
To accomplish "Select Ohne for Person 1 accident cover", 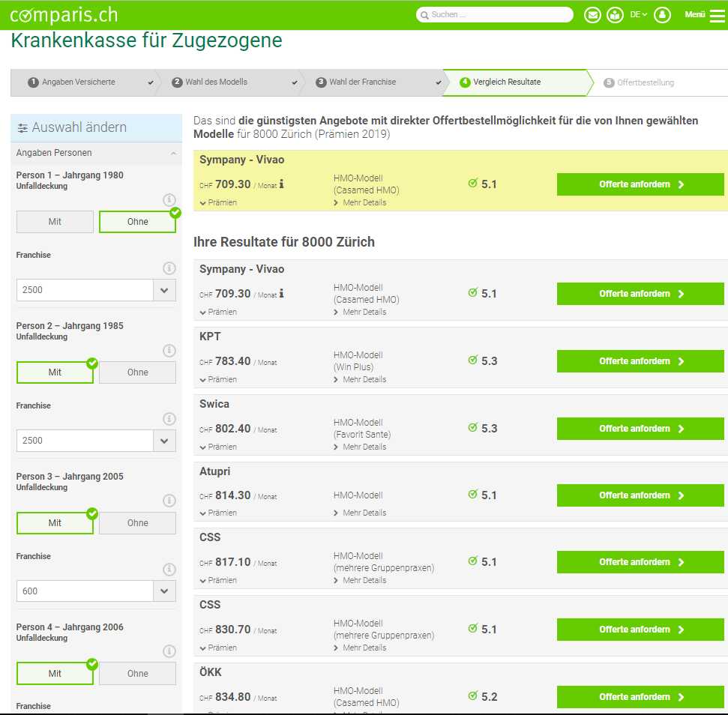I will tap(137, 222).
